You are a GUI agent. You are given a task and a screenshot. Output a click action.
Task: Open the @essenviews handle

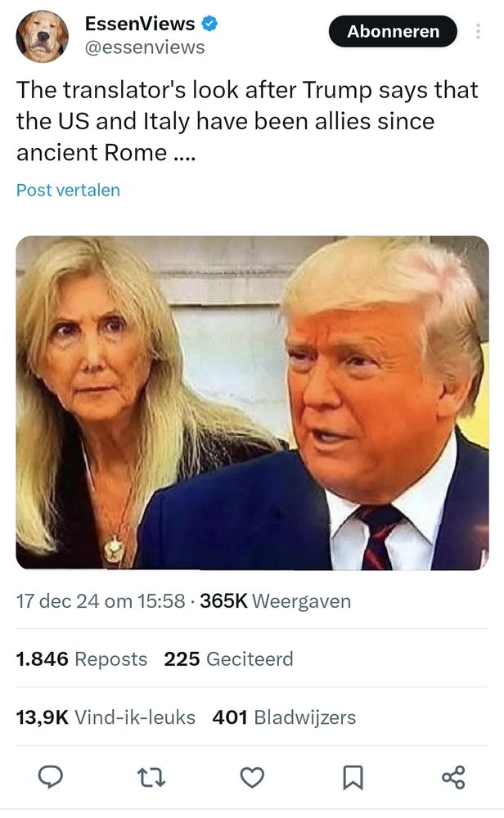coord(145,47)
